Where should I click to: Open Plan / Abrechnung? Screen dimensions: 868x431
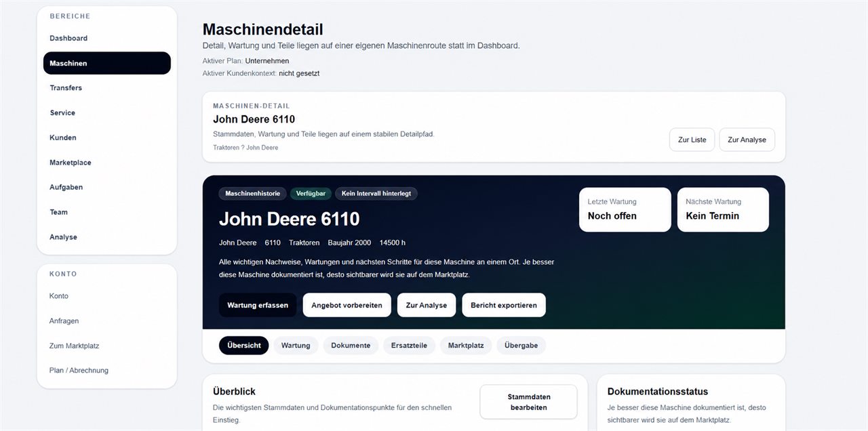107,371
